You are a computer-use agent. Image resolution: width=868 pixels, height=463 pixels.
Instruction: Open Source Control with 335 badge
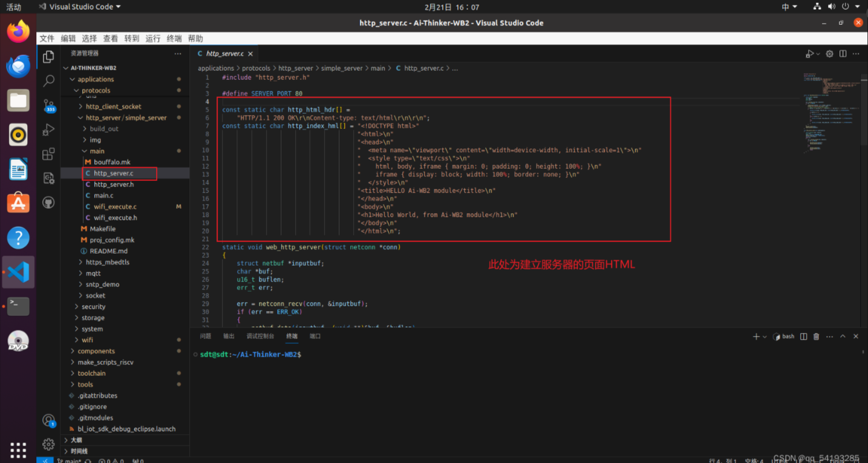pyautogui.click(x=49, y=105)
